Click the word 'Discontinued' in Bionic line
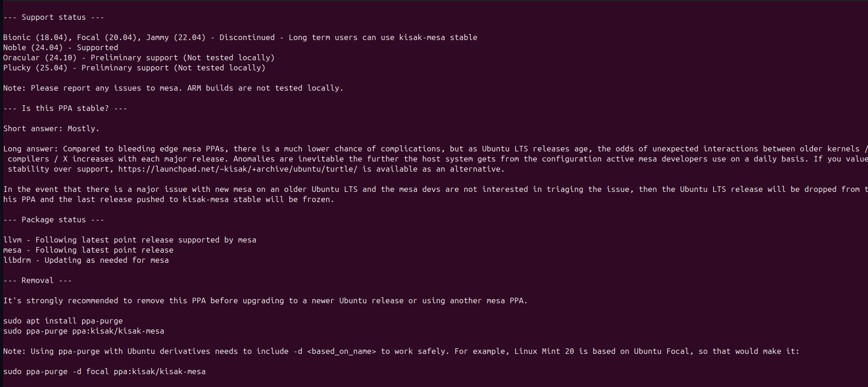Viewport: 868px width, 387px height. point(247,37)
